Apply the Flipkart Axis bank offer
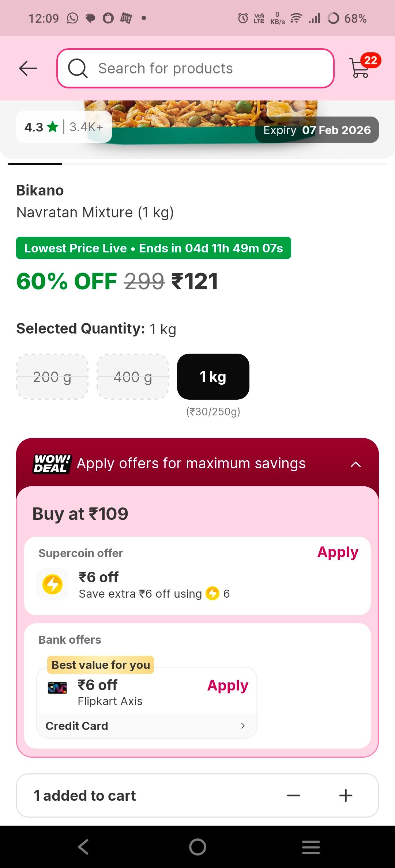The height and width of the screenshot is (868, 395). [x=227, y=686]
